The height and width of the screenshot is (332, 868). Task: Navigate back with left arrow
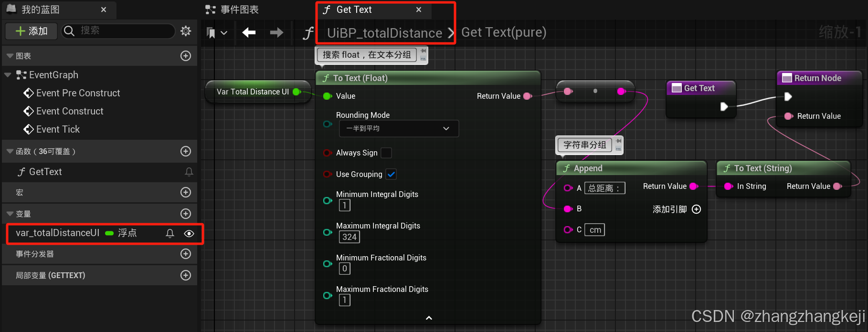click(249, 32)
